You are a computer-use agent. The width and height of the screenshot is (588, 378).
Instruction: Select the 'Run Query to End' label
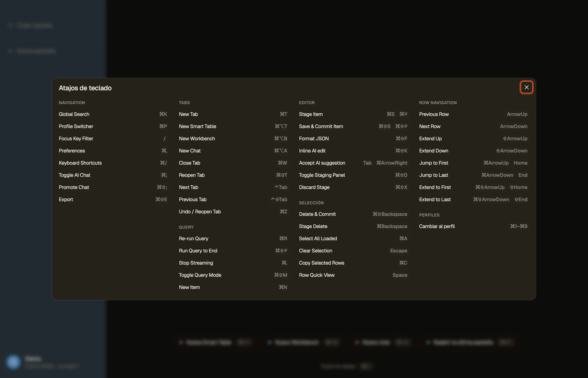[x=198, y=251]
